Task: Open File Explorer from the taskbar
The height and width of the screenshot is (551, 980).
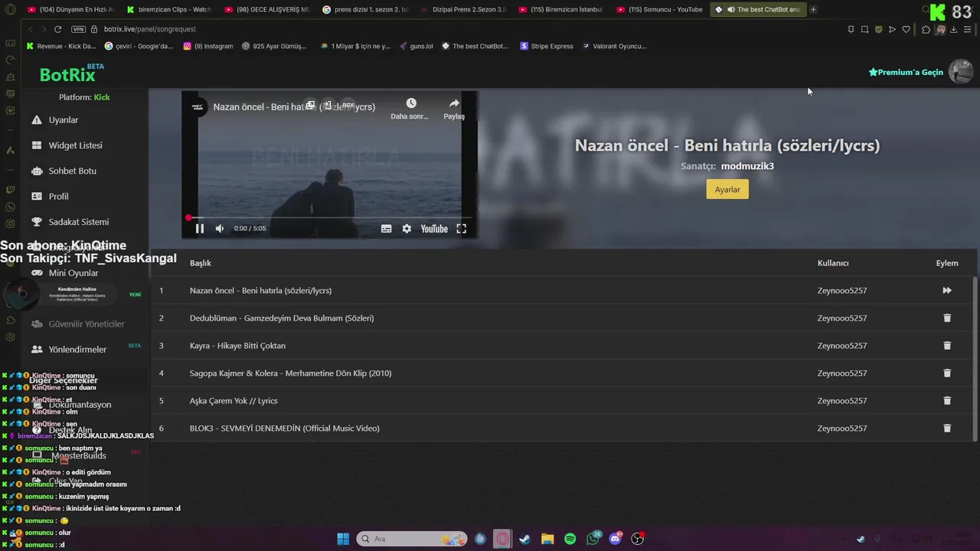Action: click(x=547, y=539)
